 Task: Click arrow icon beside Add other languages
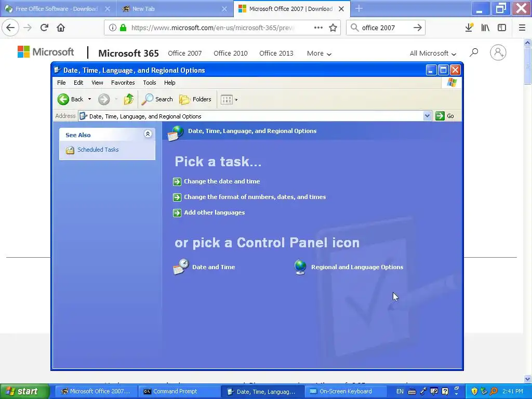[177, 213]
